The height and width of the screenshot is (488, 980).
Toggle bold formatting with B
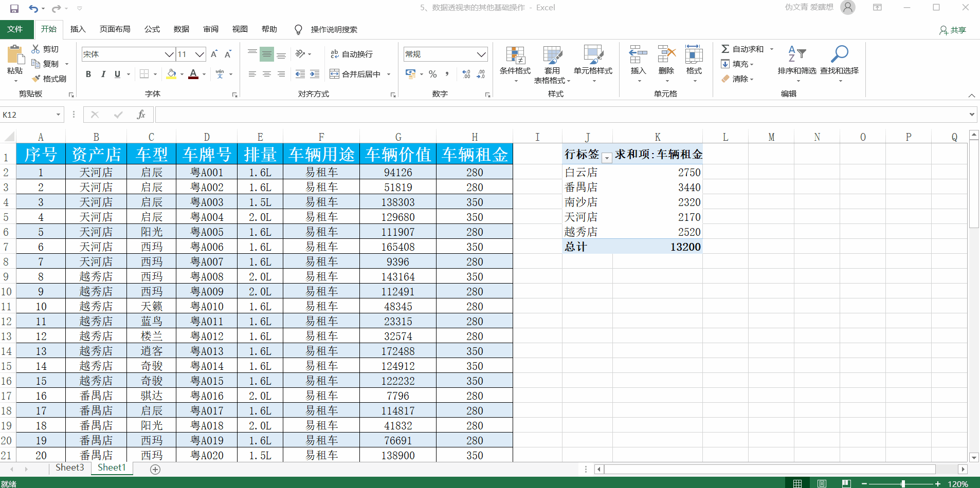(x=88, y=74)
